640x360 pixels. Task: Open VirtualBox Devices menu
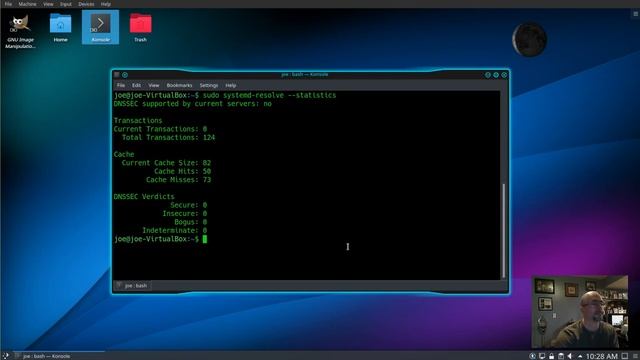[x=86, y=4]
